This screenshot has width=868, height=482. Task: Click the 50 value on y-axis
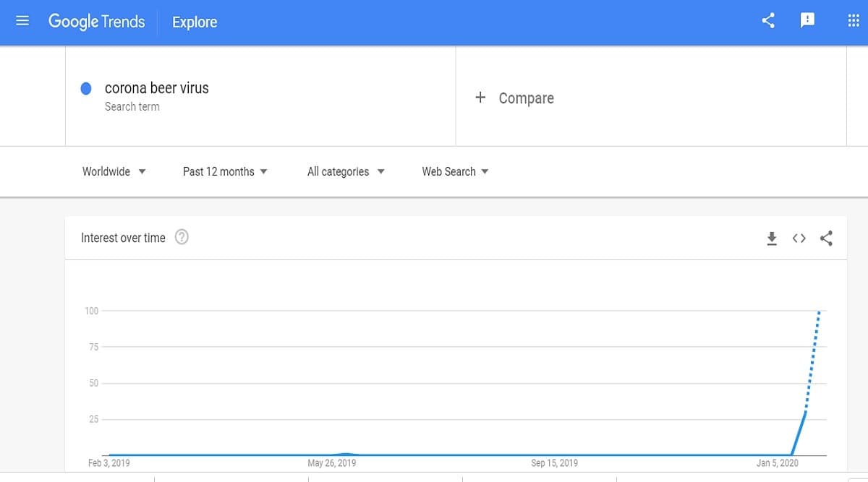tap(93, 383)
